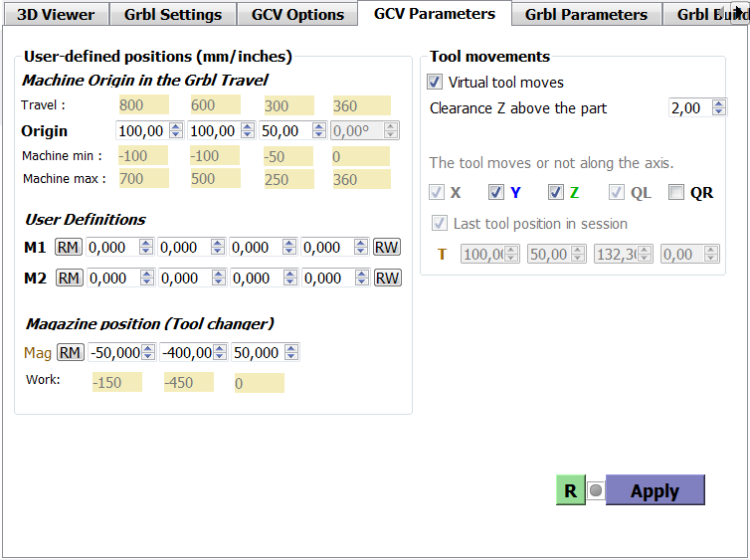750x560 pixels.
Task: Open the Grbl Parameters tab
Action: 586,14
